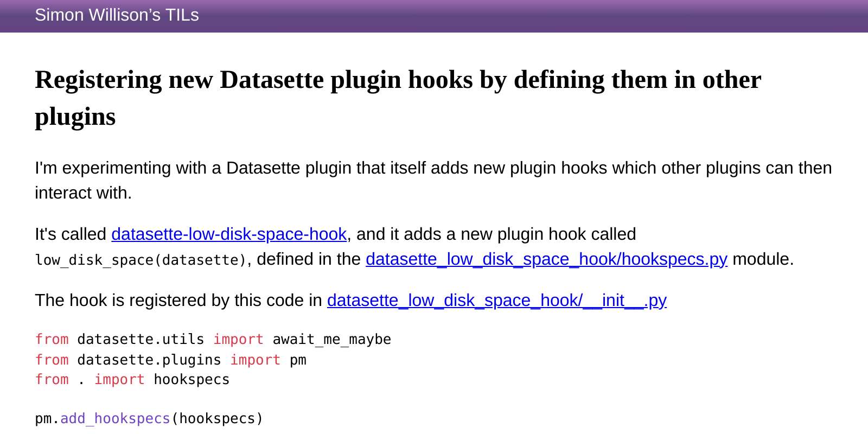Click the inline code low_disk_space(datasette)
868x434 pixels.
point(141,260)
